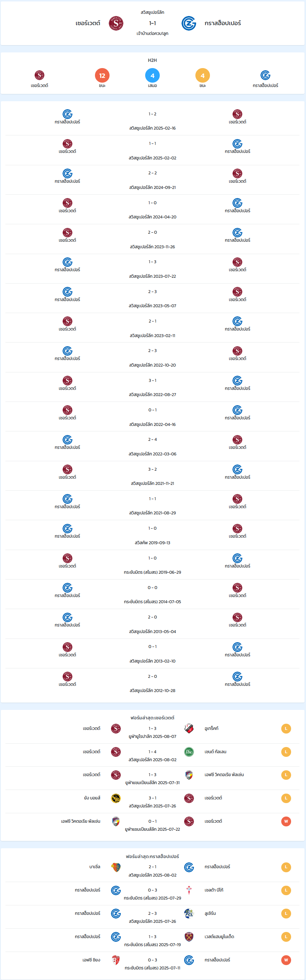
Task: Click FC Sion crest in last row
Action: point(116,960)
